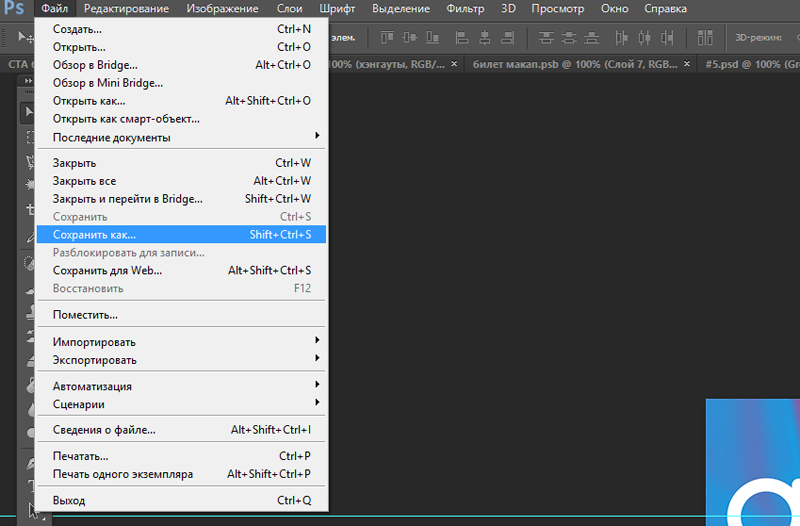Align left edges of layers

pos(462,37)
